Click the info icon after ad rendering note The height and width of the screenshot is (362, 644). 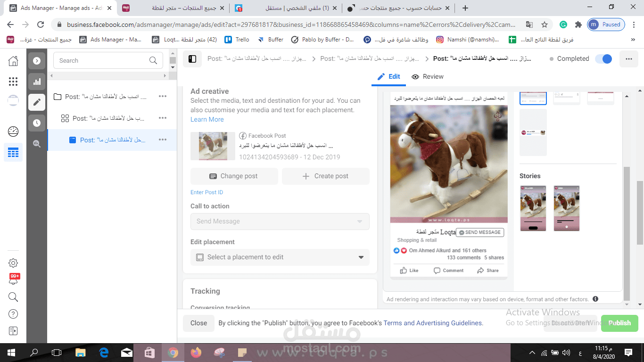(595, 299)
